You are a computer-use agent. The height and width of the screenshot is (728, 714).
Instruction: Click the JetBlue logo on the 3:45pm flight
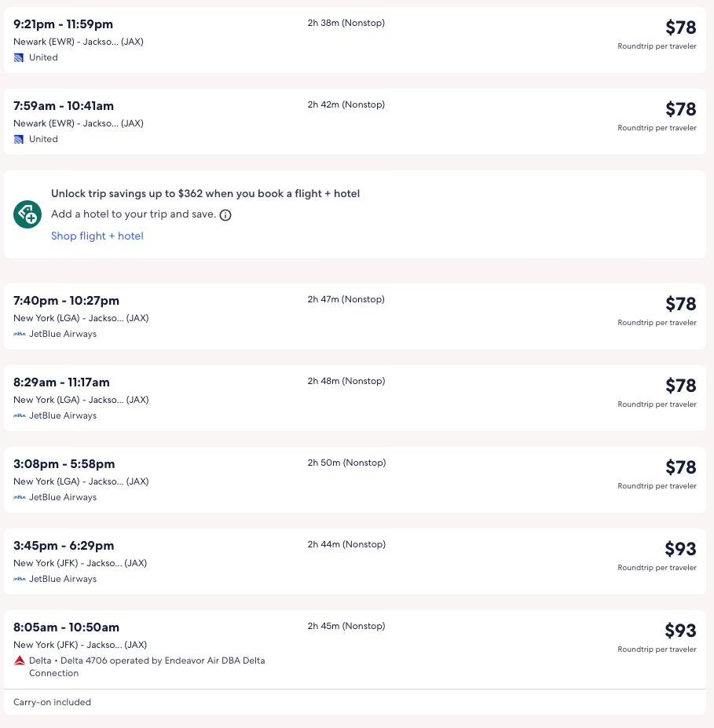click(20, 579)
